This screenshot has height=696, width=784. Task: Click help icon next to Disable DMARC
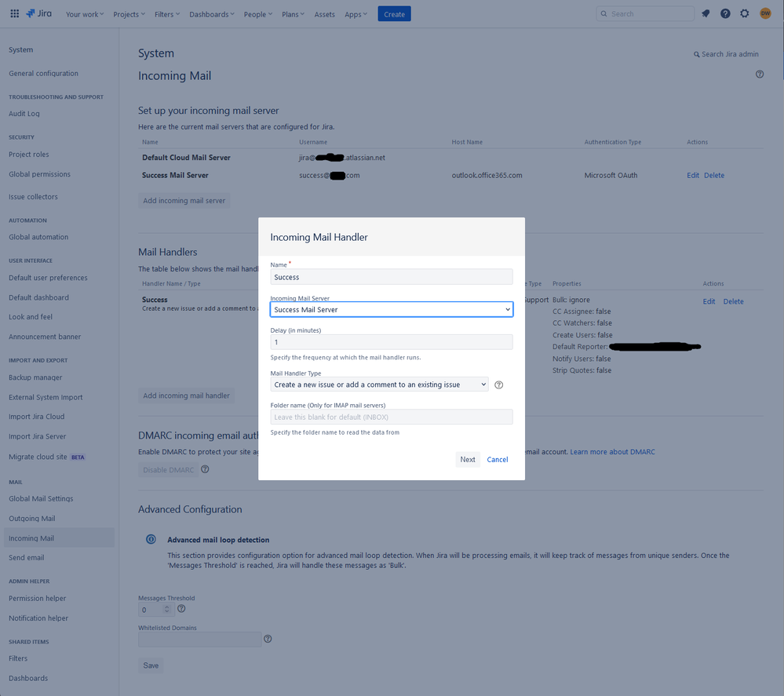pyautogui.click(x=205, y=469)
